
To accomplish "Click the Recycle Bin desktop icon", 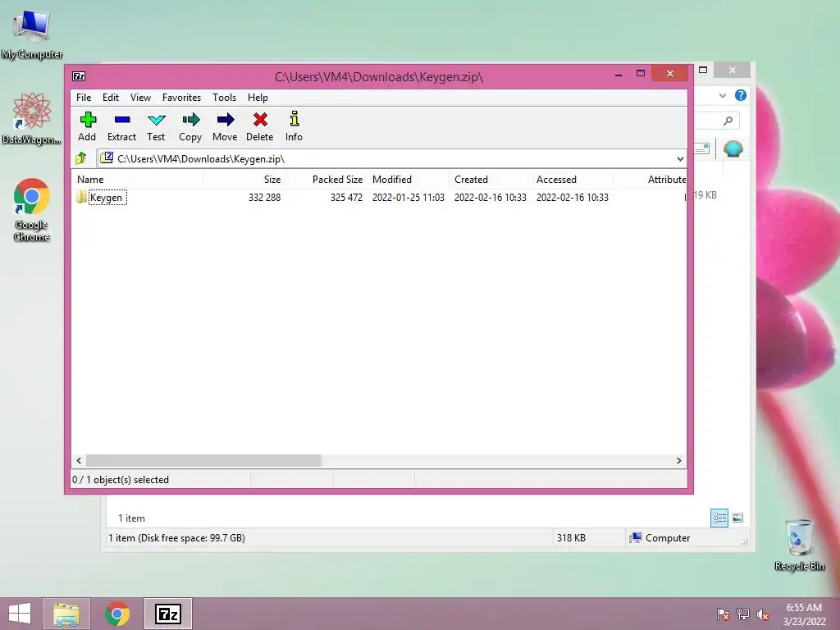I will click(x=799, y=545).
